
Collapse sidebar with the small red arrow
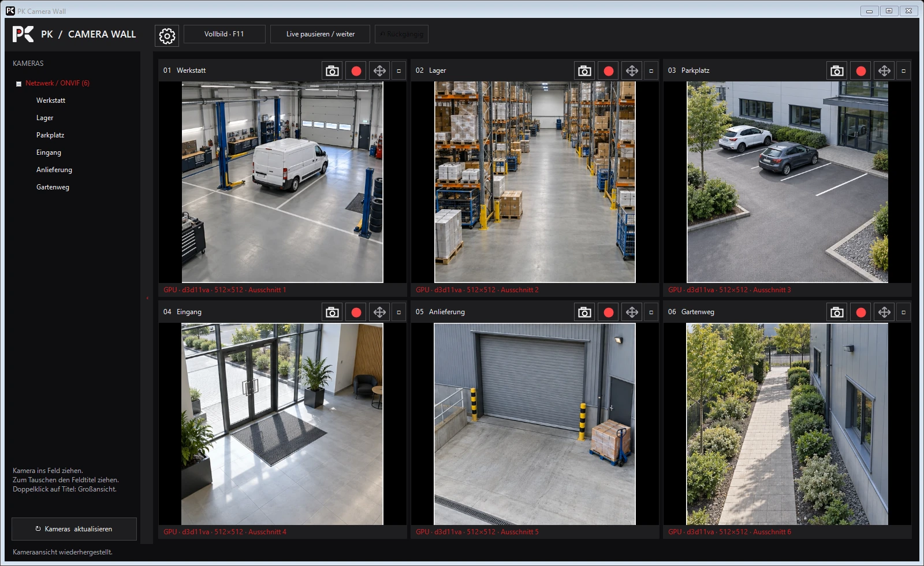pyautogui.click(x=147, y=298)
